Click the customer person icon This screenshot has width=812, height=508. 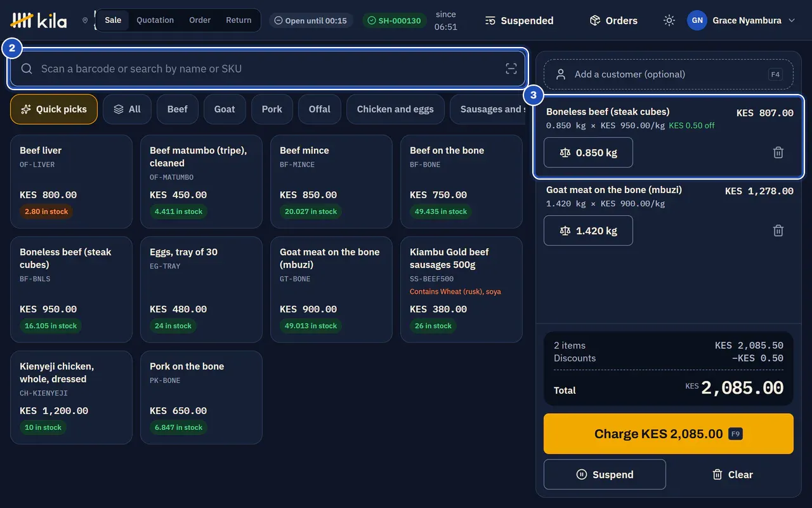tap(561, 74)
